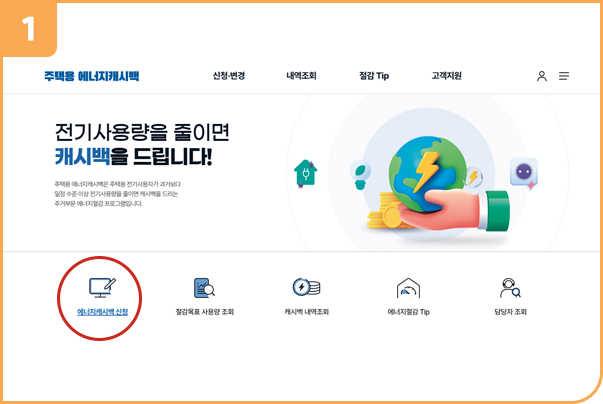This screenshot has width=603, height=404.
Task: Click the 캐시백 내역조회 label
Action: click(x=306, y=312)
